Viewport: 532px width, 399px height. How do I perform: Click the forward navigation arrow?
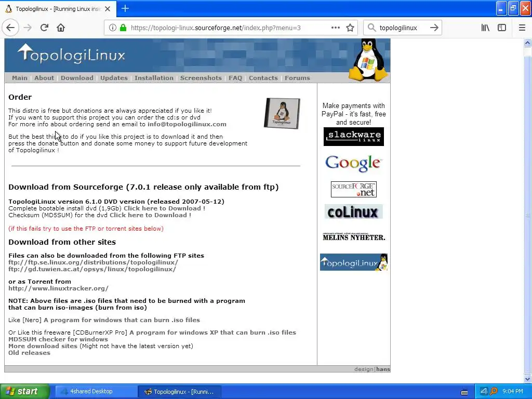(28, 28)
